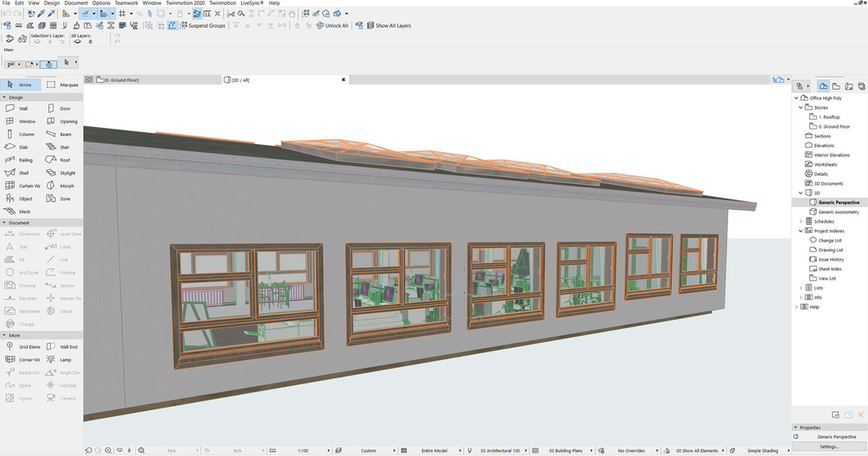Image resolution: width=868 pixels, height=456 pixels.
Task: Open the scale 1:100 dropdown
Action: (301, 451)
